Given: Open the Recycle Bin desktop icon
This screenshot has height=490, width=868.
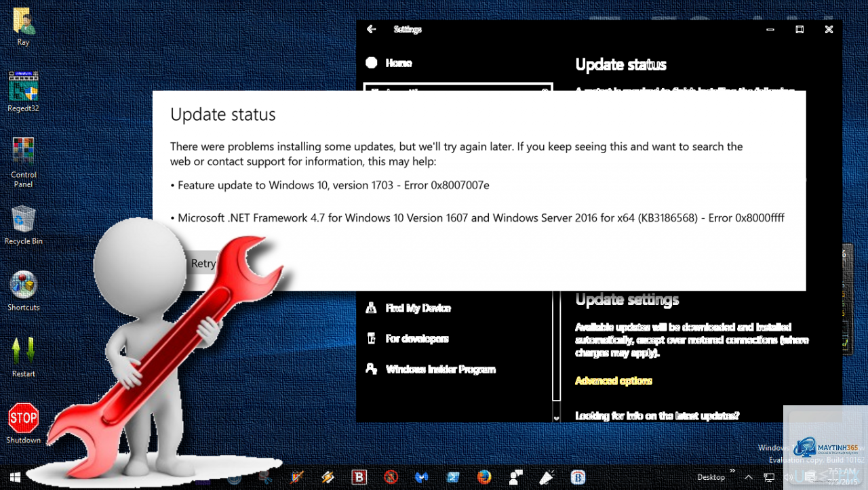Looking at the screenshot, I should [23, 226].
